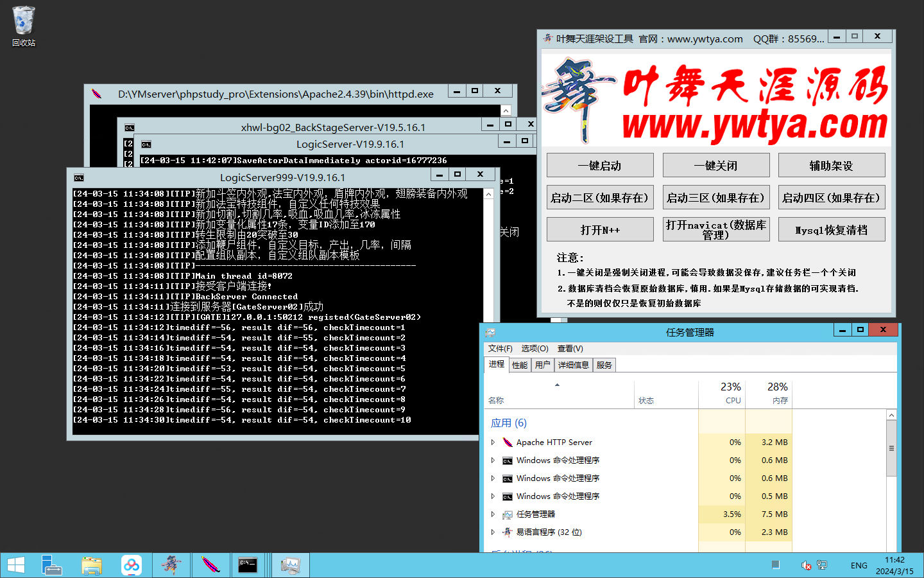924x578 pixels.
Task: Switch to the 进程 tab
Action: pyautogui.click(x=497, y=364)
